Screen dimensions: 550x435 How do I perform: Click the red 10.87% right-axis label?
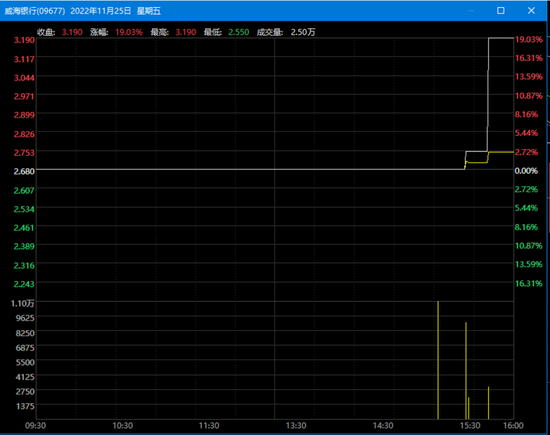(529, 95)
